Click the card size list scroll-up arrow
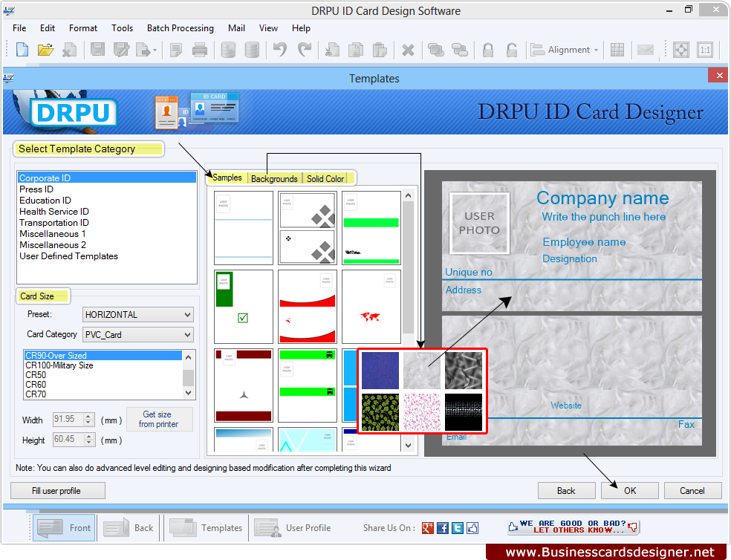Screen dimensions: 731x560 click(189, 357)
